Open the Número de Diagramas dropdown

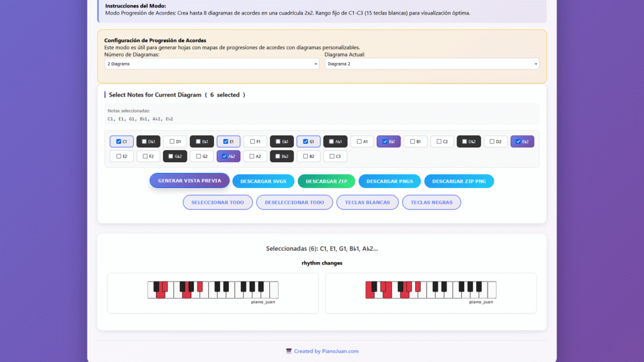coord(212,64)
